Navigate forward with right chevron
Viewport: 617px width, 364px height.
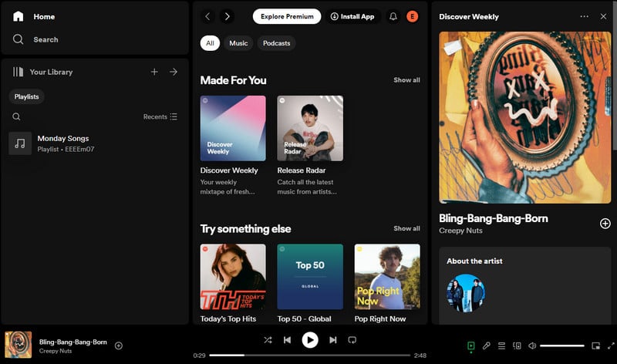click(x=227, y=16)
